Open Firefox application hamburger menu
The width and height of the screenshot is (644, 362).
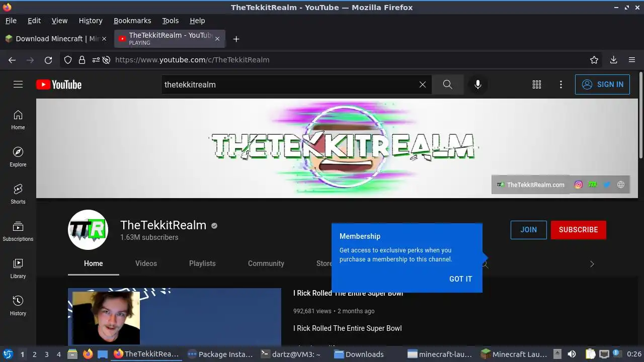(632, 60)
